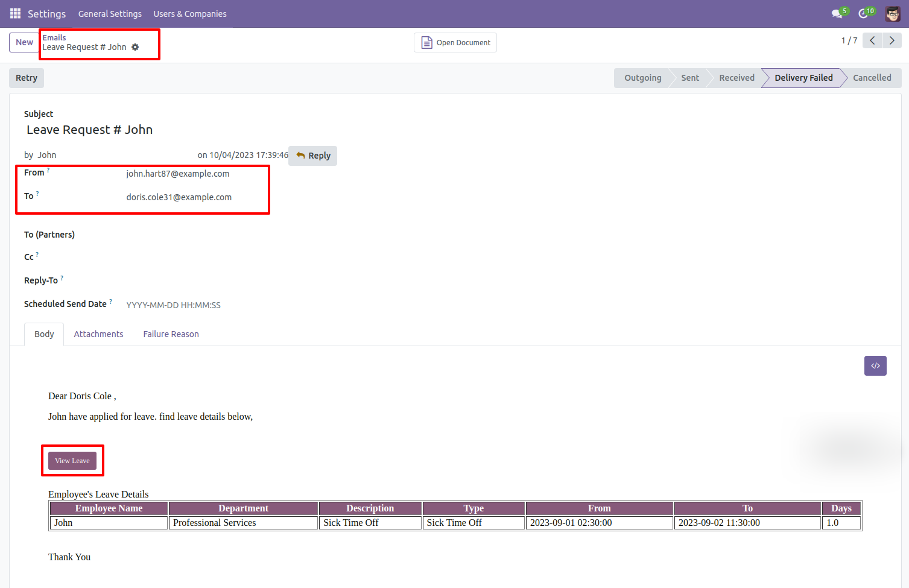Switch to the Attachments tab

(98, 334)
